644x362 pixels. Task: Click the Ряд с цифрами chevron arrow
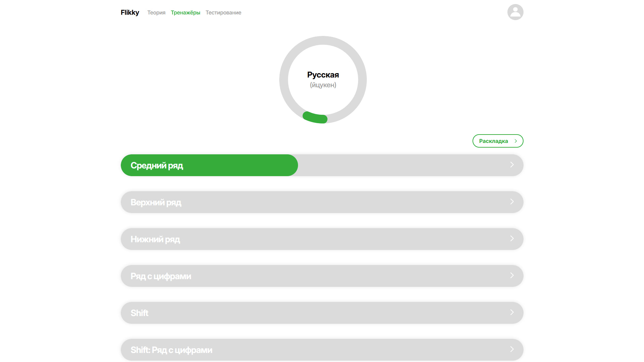512,275
